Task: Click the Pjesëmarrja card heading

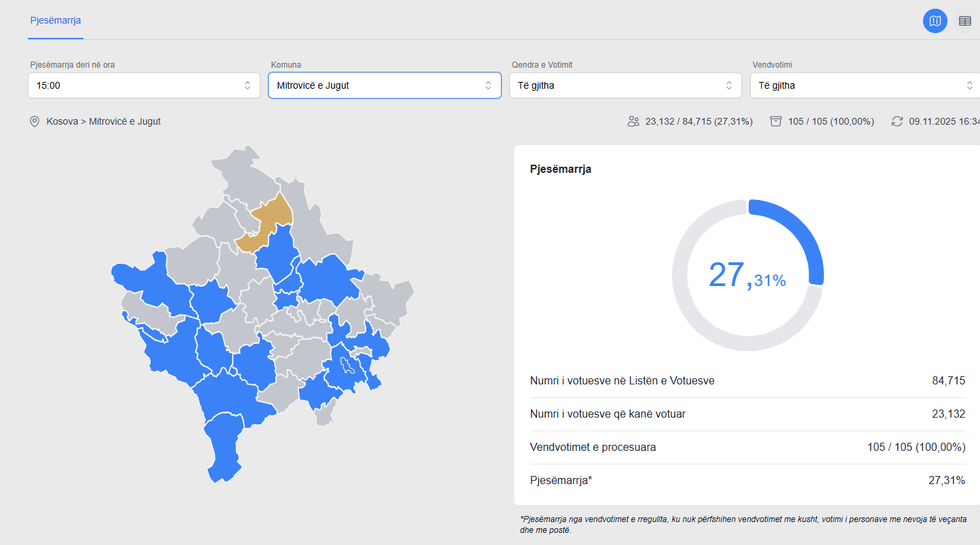Action: pos(560,169)
